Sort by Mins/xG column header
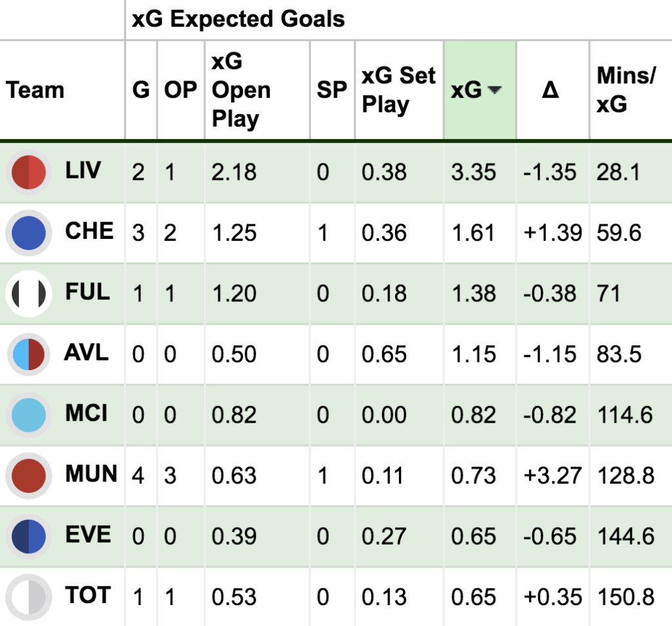 coord(625,91)
